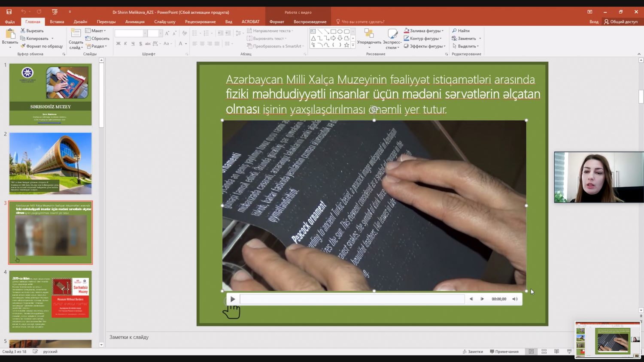Click Общий доступ share button
This screenshot has height=362, width=644.
pos(620,22)
